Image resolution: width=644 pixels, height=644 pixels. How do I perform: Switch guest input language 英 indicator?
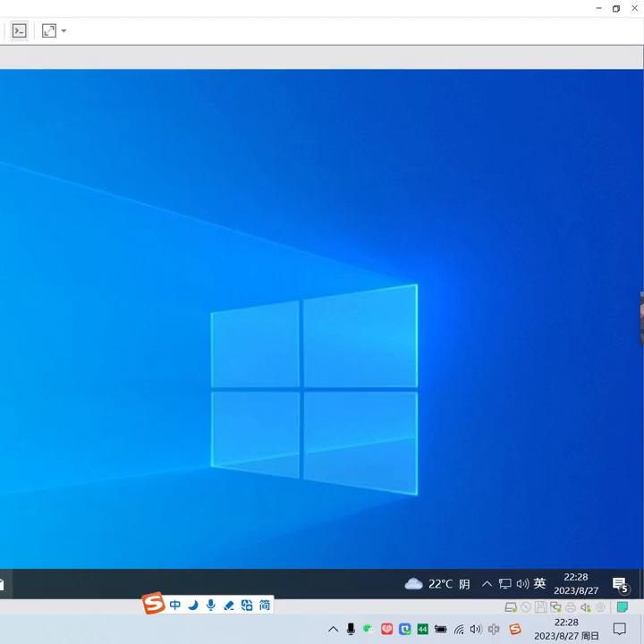tap(539, 583)
